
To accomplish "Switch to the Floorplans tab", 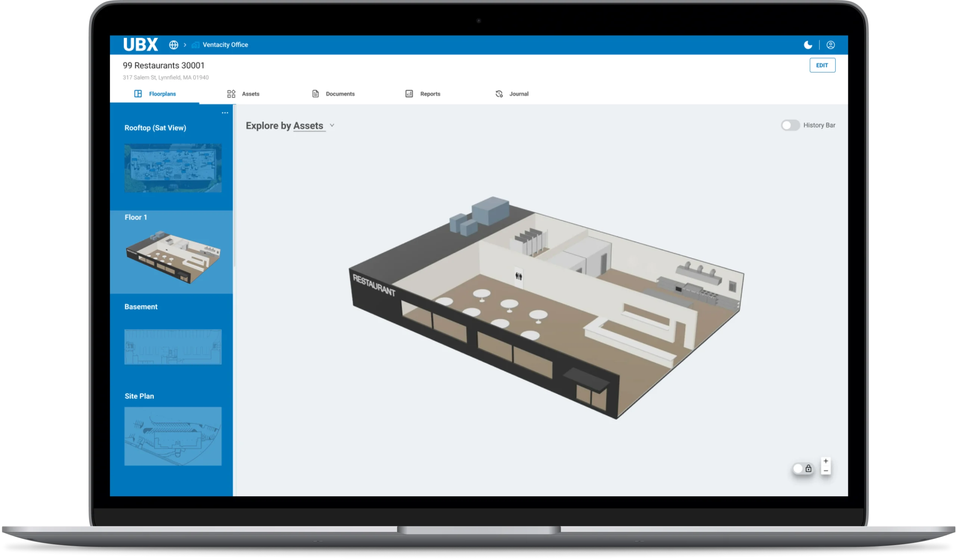I will (x=162, y=94).
